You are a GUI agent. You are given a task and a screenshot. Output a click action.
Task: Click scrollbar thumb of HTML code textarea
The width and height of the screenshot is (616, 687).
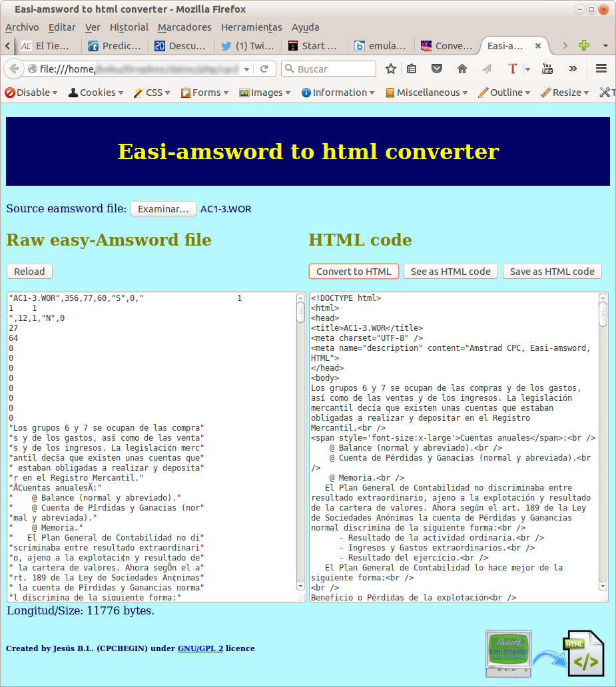pos(603,314)
